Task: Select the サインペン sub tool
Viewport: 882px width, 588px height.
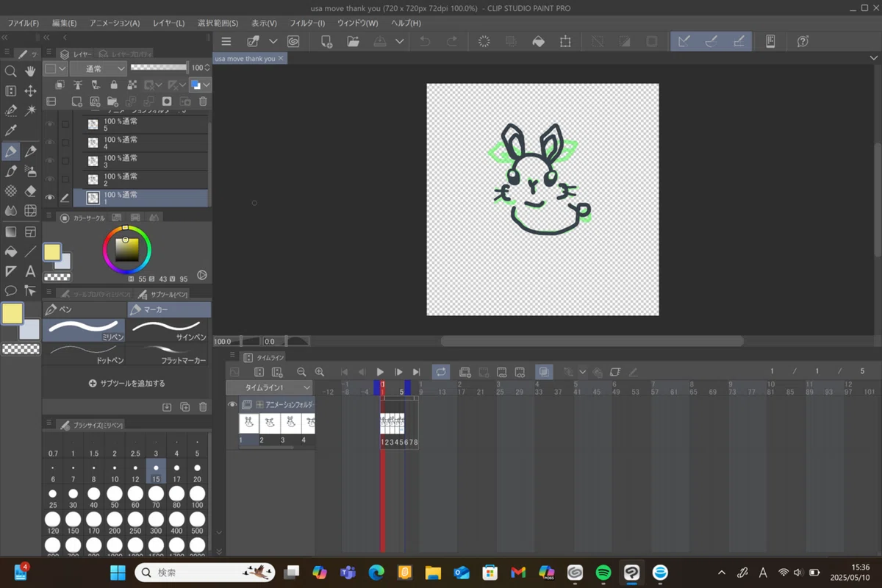Action: pos(169,331)
